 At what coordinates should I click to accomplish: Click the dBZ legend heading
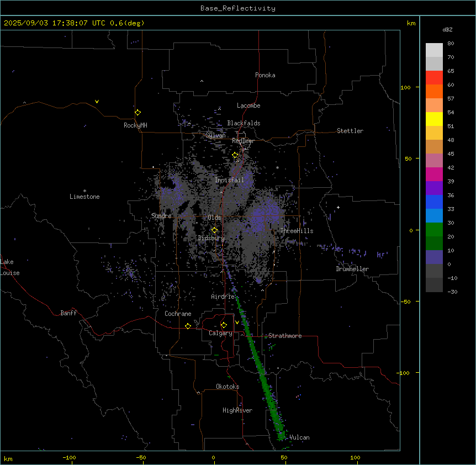pos(447,29)
